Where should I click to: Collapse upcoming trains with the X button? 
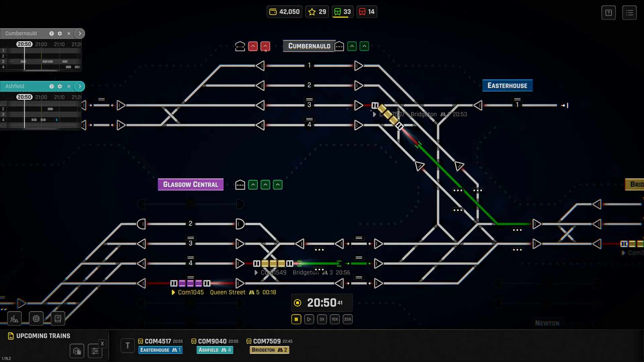click(102, 343)
